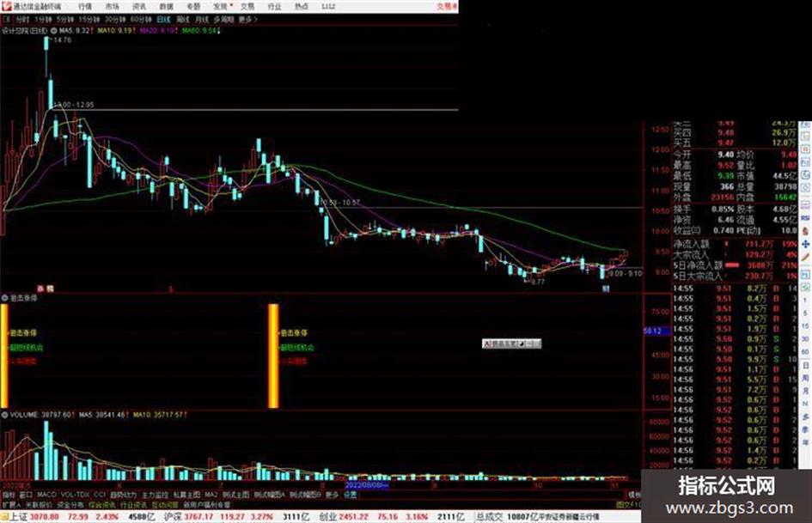Select the CCI indicator tab
Viewport: 812px width, 523px height.
coord(100,495)
